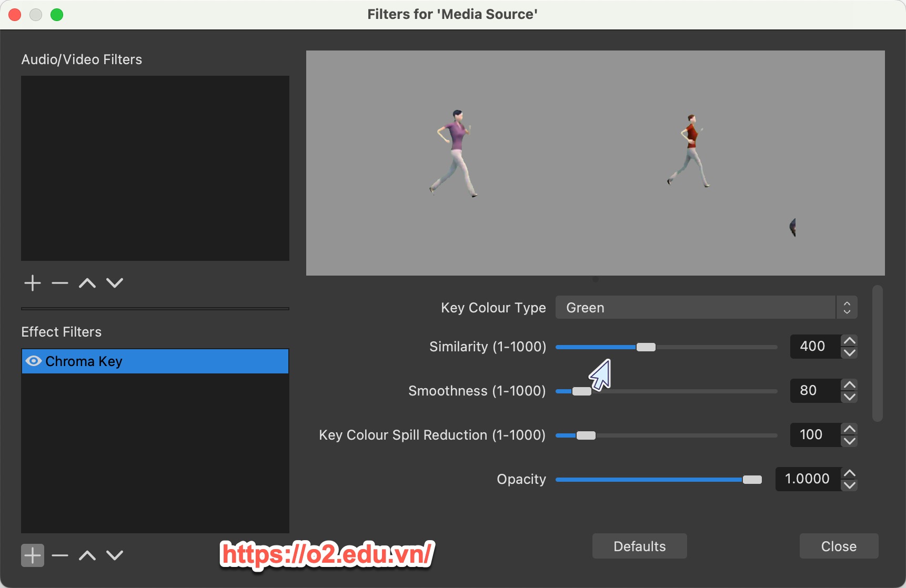906x588 pixels.
Task: Click the red window close button
Action: click(15, 15)
